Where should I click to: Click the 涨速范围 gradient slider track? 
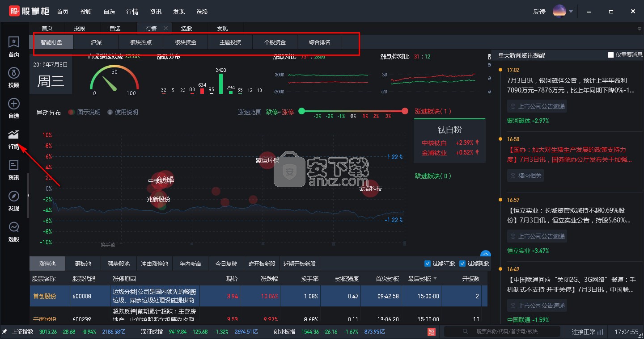pyautogui.click(x=353, y=111)
